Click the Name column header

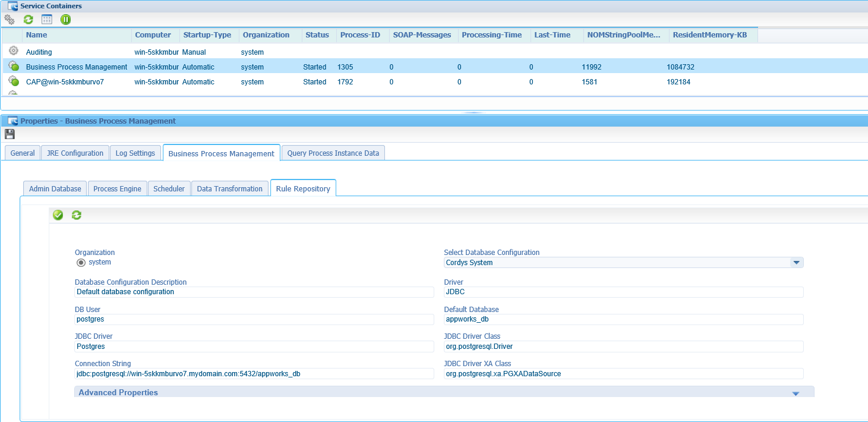(36, 35)
